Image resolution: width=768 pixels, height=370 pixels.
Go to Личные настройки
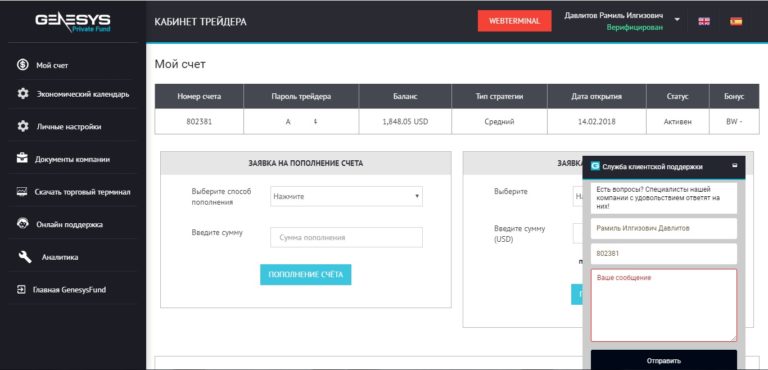tap(69, 126)
